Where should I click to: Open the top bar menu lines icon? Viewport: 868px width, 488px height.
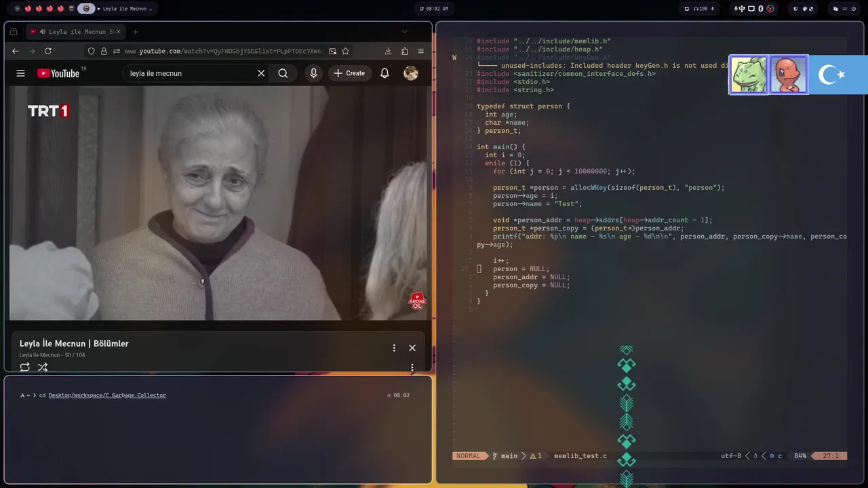845,9
